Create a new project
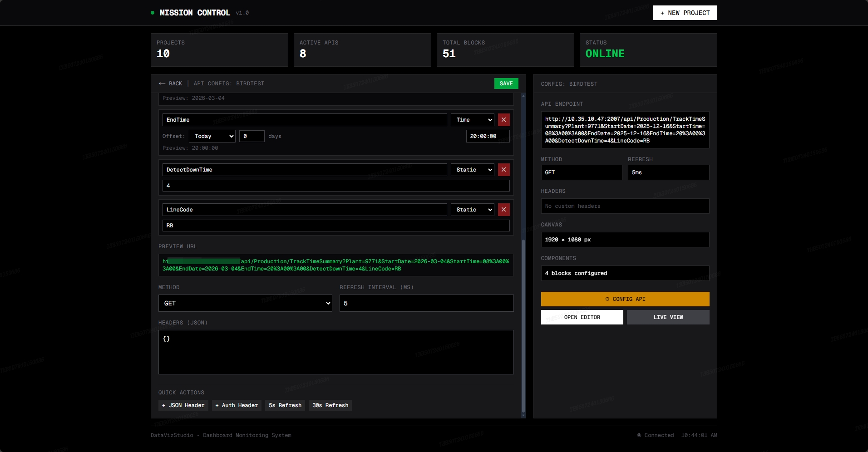Viewport: 868px width, 452px height. pos(685,13)
